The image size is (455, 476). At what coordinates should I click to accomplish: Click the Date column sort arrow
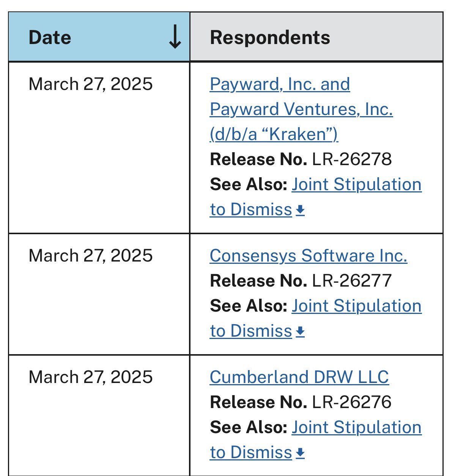(x=175, y=37)
